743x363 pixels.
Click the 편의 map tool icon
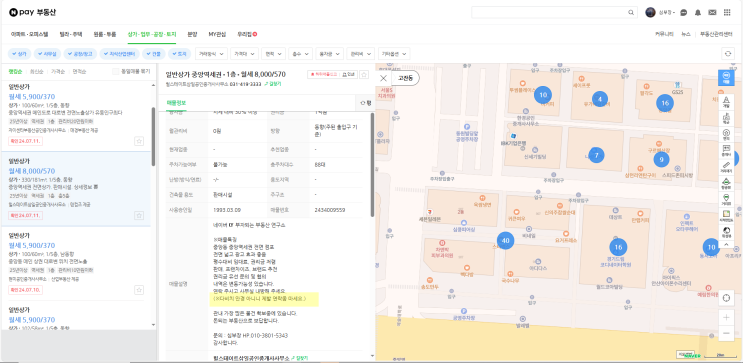click(726, 135)
